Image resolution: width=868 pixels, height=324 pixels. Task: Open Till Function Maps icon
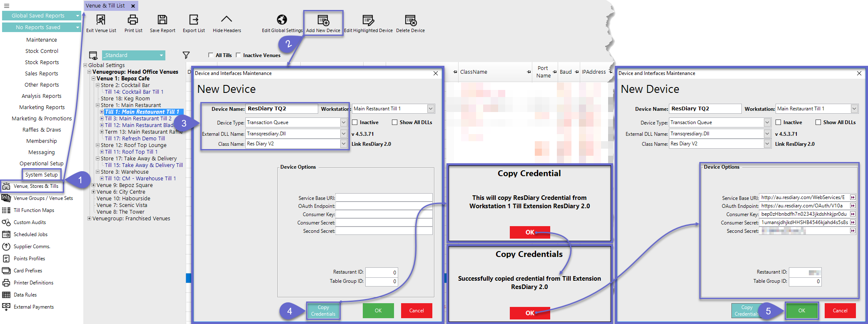click(x=6, y=210)
